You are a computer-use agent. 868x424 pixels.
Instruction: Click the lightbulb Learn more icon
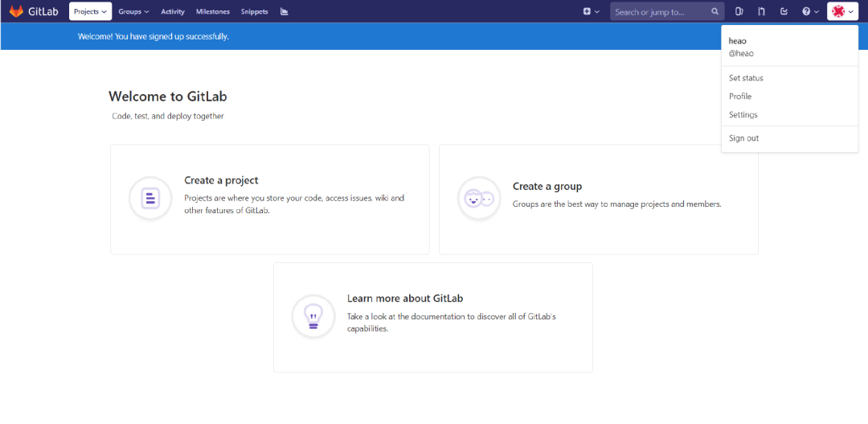coord(313,316)
